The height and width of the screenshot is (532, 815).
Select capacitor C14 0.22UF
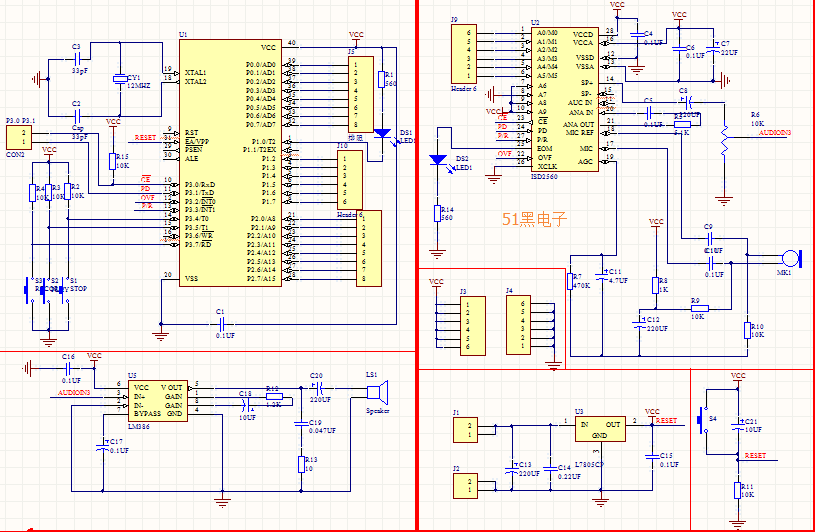point(550,469)
